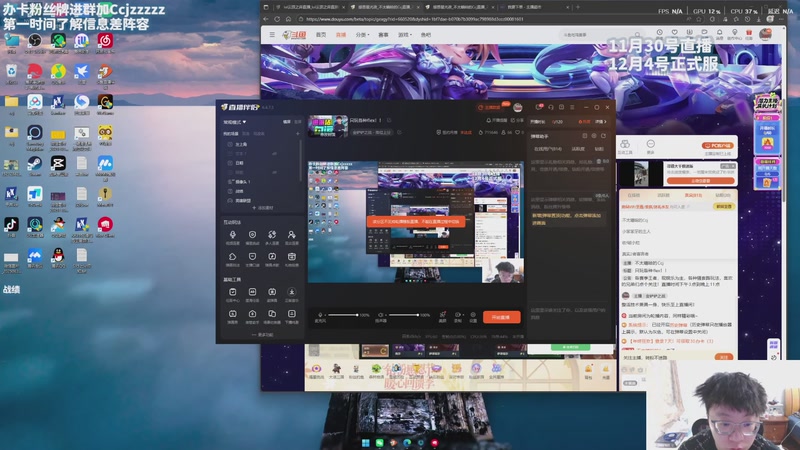Image resolution: width=800 pixels, height=450 pixels.
Task: Switch to online users tab in danmaku panel
Action: 547,149
